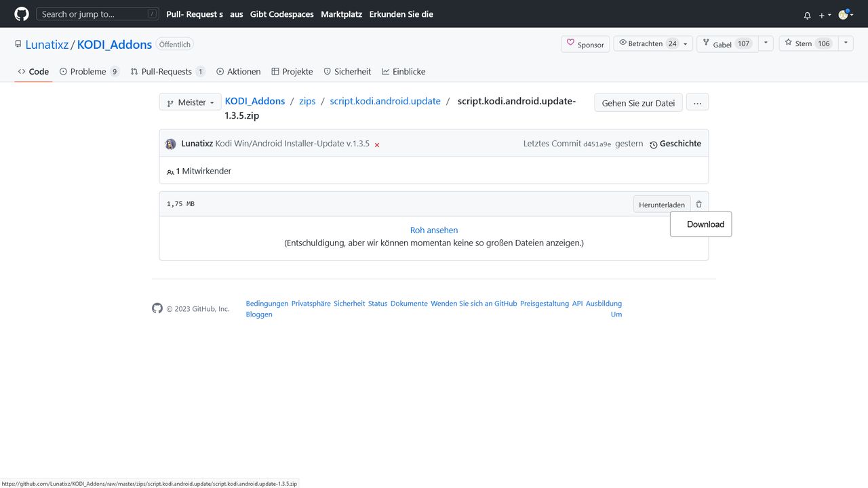Click the 1,75 MB file size text
The height and width of the screenshot is (488, 868).
click(180, 204)
